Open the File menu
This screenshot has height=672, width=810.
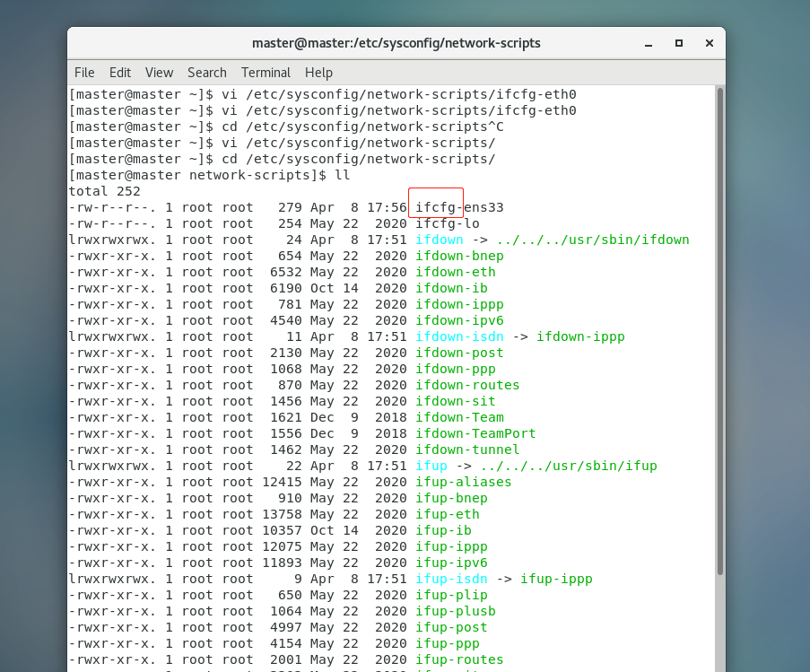click(84, 73)
